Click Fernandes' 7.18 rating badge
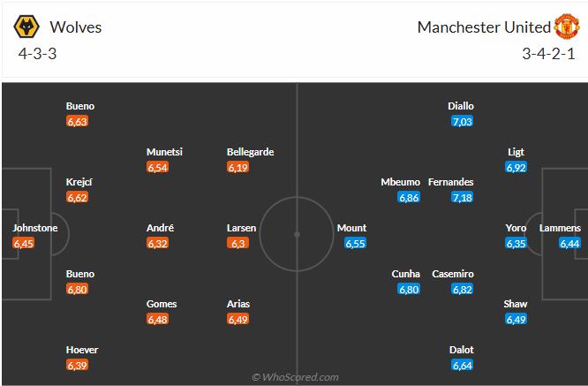Screen dimensions: 588x386 463,197
